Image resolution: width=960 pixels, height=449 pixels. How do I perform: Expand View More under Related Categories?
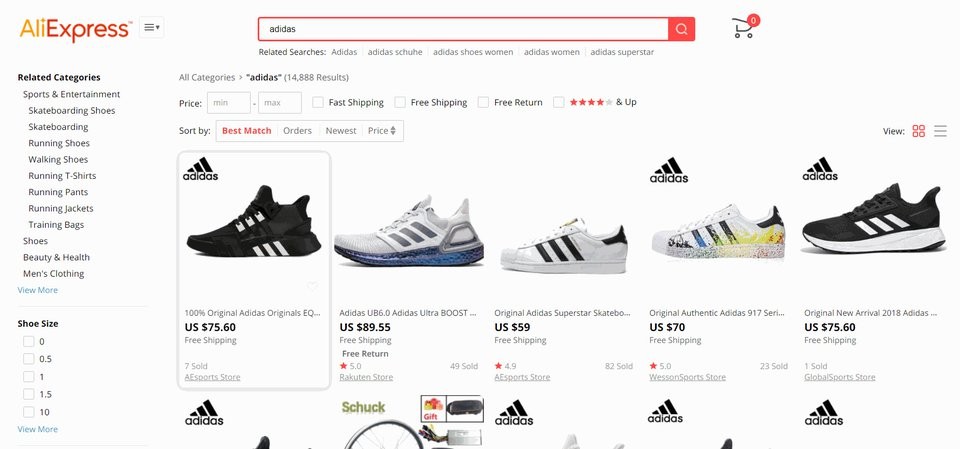coord(38,290)
